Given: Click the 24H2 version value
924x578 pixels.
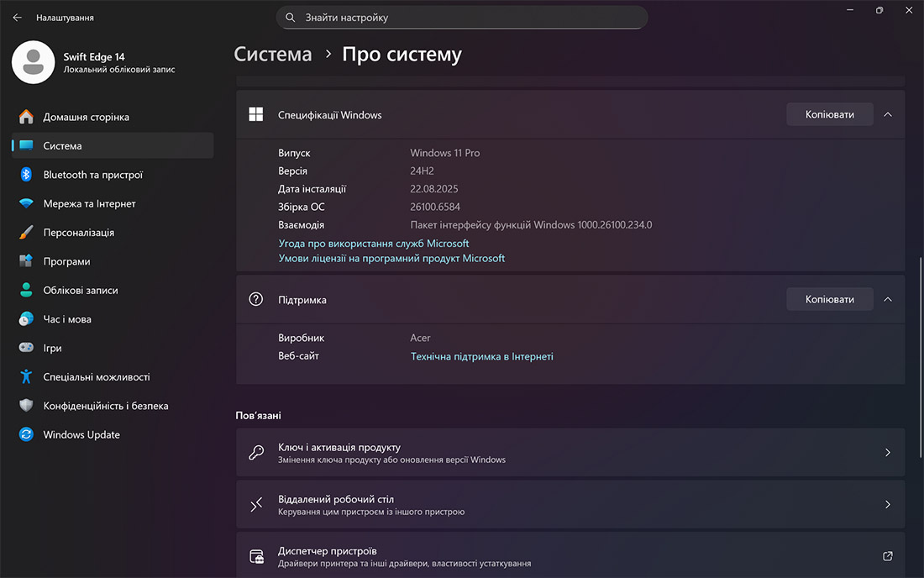Looking at the screenshot, I should [x=422, y=171].
